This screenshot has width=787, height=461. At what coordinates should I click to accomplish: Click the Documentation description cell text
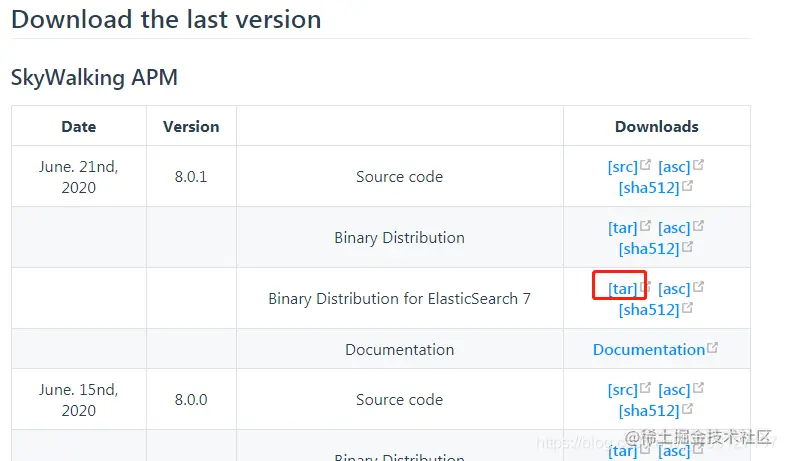(x=400, y=350)
